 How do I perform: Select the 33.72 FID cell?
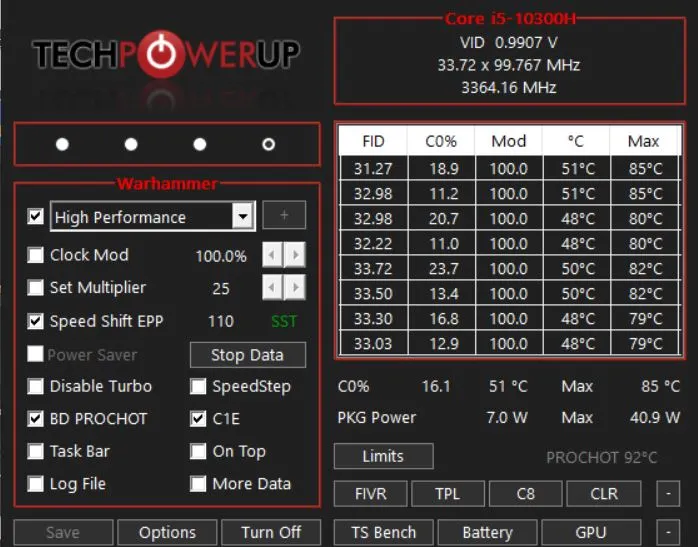(373, 269)
